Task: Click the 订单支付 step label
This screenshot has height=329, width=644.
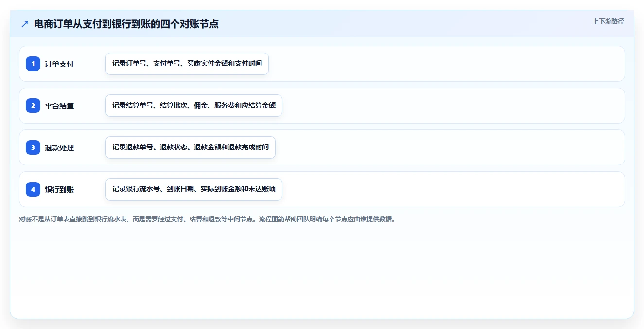Action: point(59,64)
